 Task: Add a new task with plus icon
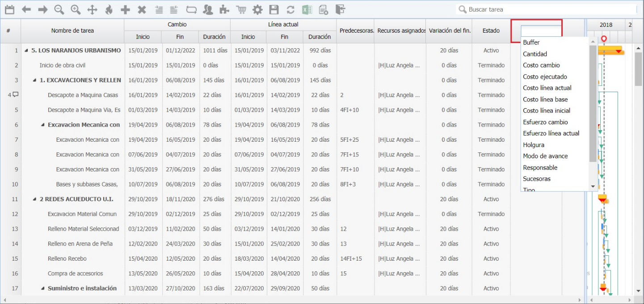126,9
